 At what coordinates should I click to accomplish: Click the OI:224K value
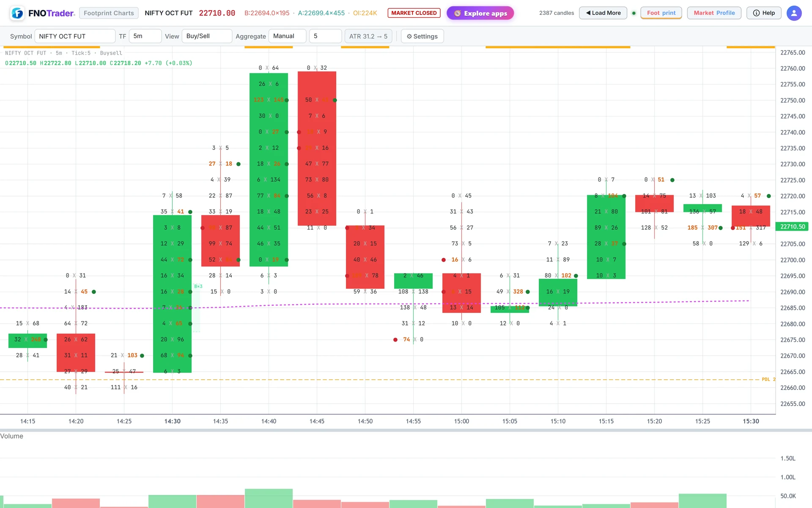[365, 13]
